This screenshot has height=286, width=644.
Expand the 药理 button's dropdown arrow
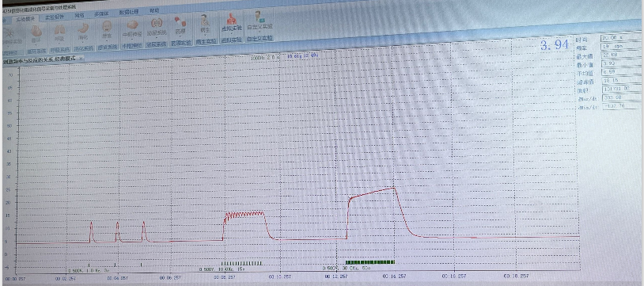pyautogui.click(x=180, y=36)
